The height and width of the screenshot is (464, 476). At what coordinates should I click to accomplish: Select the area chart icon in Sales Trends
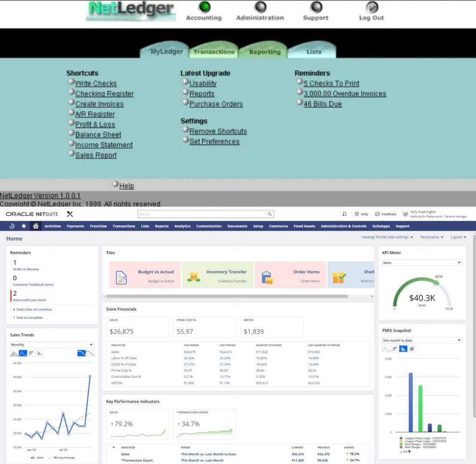tap(14, 353)
